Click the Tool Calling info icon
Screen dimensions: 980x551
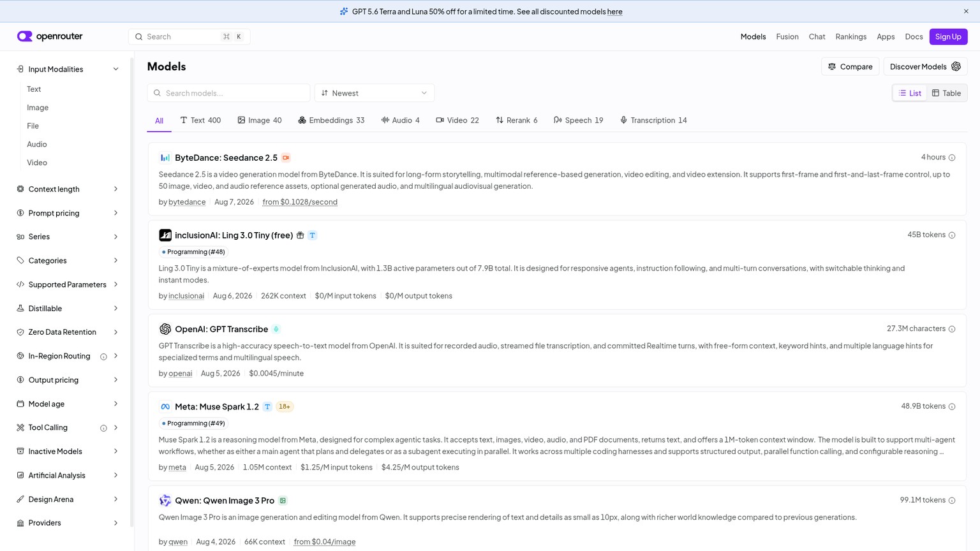(x=103, y=428)
